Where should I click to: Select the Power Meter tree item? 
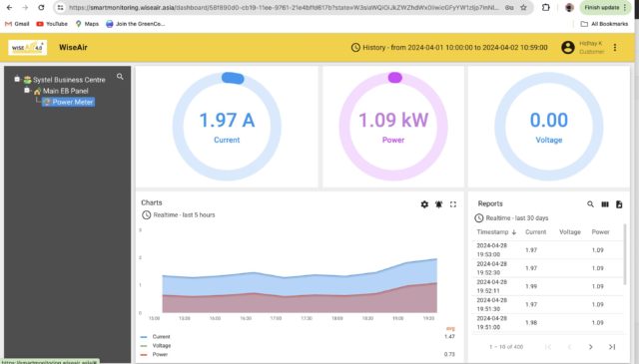pyautogui.click(x=69, y=102)
